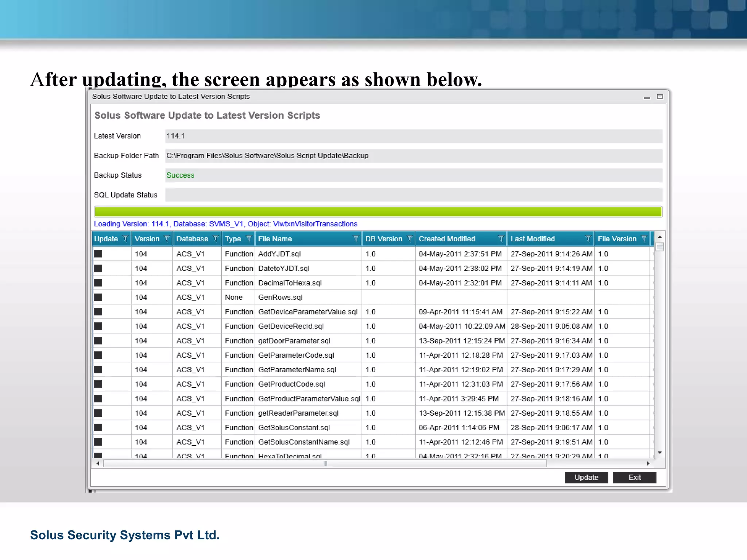The width and height of the screenshot is (747, 560).
Task: Select the GetSolusConstant.sql file name cell
Action: pos(309,427)
